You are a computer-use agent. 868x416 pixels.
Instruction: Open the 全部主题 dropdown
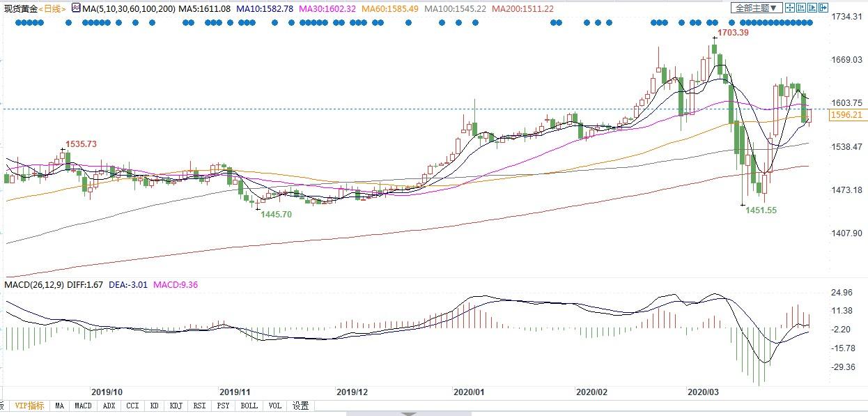[x=757, y=8]
